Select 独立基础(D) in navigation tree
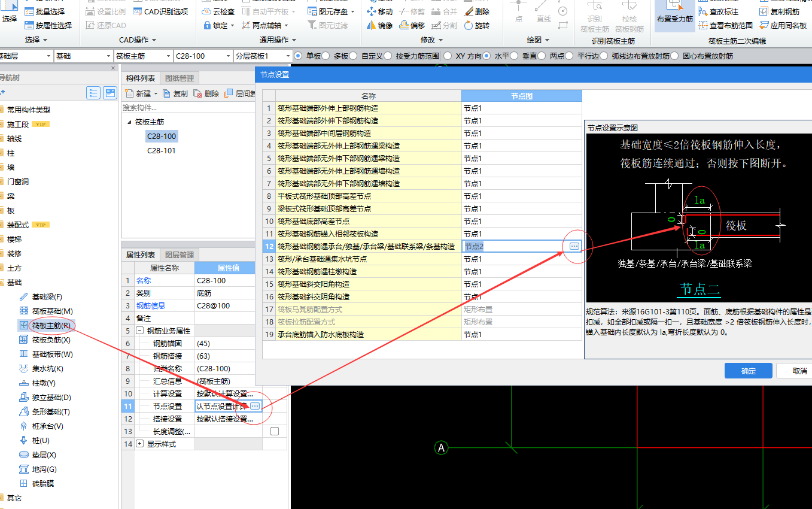Viewport: 812px width, 509px height. pos(45,397)
